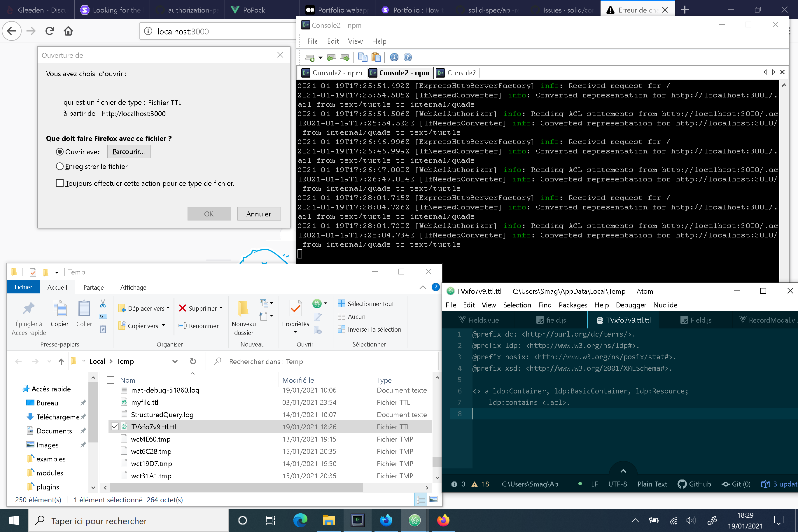The width and height of the screenshot is (798, 532).
Task: Open Documents in Explorer quick access
Action: coord(54,431)
